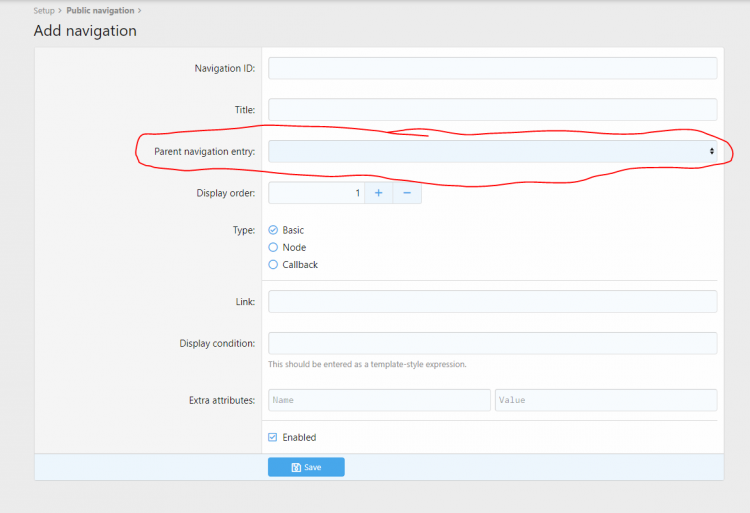The image size is (750, 513).
Task: Toggle the Enabled checkbox
Action: point(273,437)
